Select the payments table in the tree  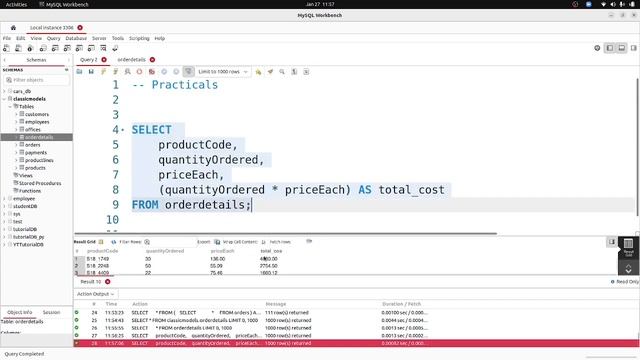click(x=36, y=153)
